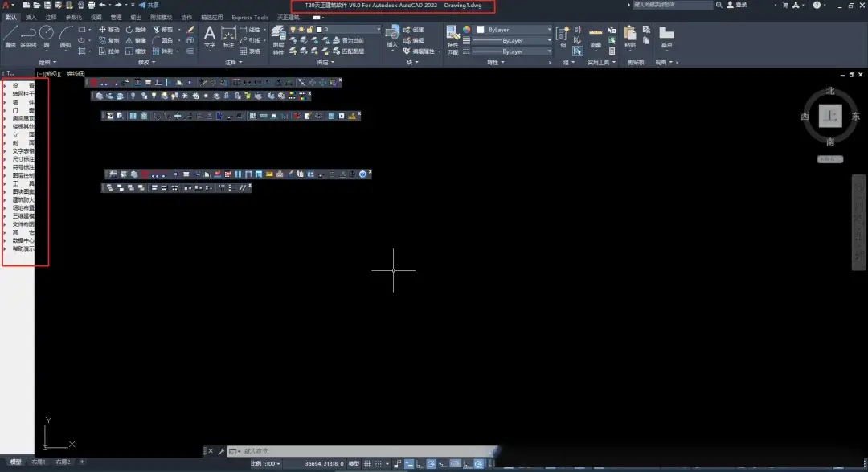Toggle the grid display in status bar
This screenshot has height=472, width=868.
pyautogui.click(x=367, y=464)
